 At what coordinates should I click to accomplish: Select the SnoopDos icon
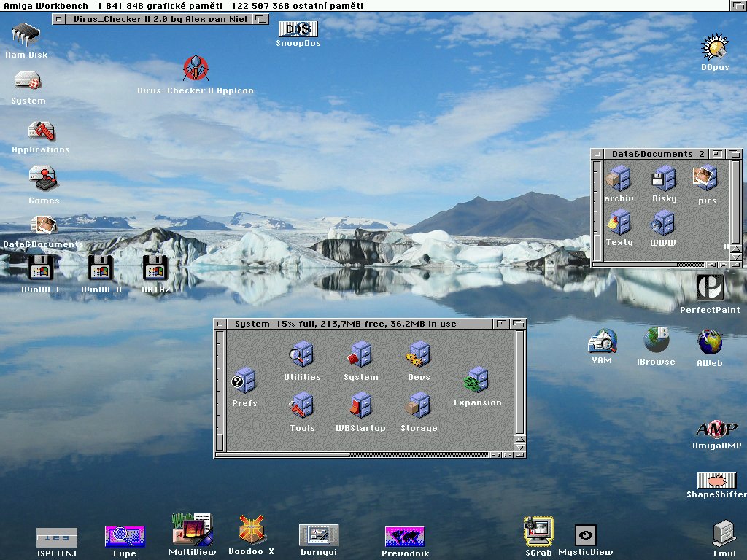click(x=298, y=30)
